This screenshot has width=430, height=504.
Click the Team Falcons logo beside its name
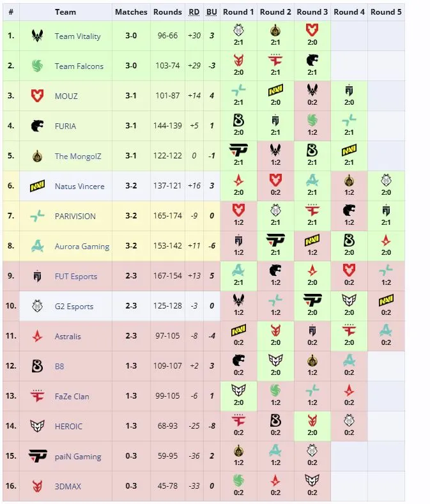(x=37, y=66)
